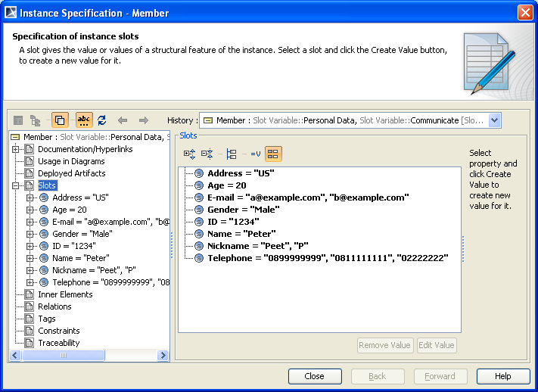
Task: Select Tags tree item
Action: (x=47, y=319)
